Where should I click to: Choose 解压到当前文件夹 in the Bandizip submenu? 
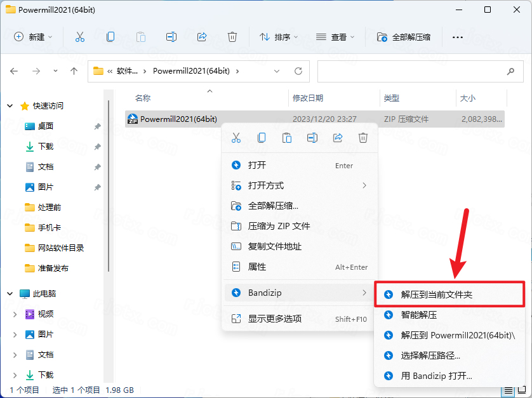tap(449, 294)
